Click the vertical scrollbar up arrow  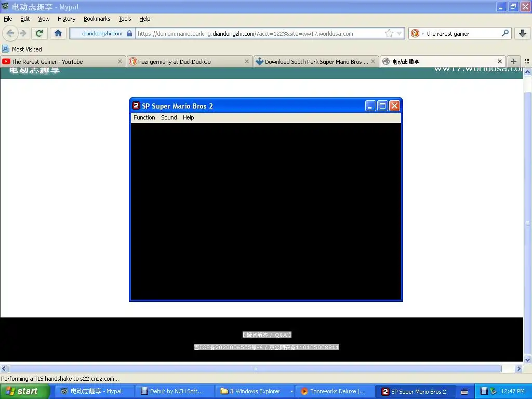pos(527,72)
